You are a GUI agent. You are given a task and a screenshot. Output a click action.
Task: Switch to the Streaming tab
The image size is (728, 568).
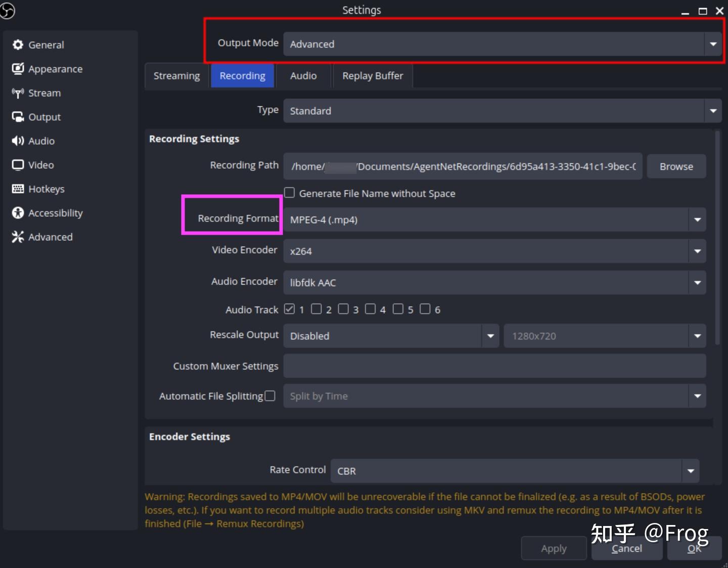tap(177, 76)
